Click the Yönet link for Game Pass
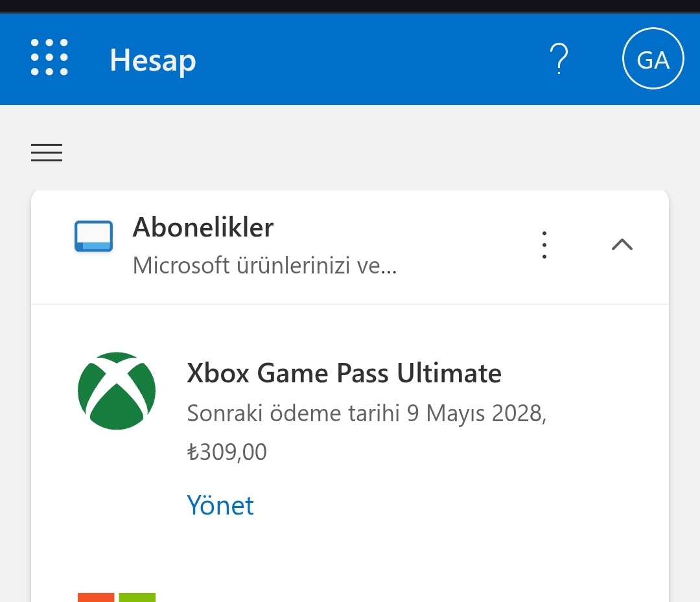Screen dimensions: 700x602 (x=220, y=505)
